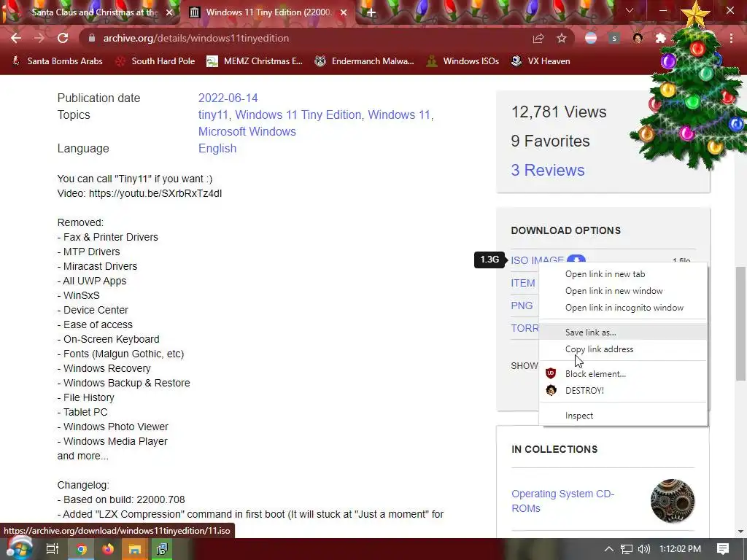This screenshot has height=560, width=747.
Task: Open the Windows ISOs bookmark
Action: [463, 61]
